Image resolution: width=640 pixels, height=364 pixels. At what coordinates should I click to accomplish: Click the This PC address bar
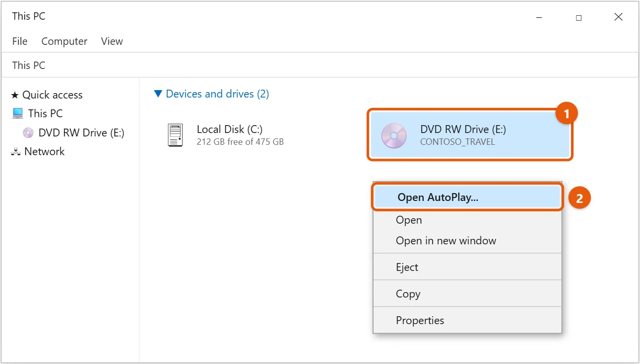click(319, 65)
